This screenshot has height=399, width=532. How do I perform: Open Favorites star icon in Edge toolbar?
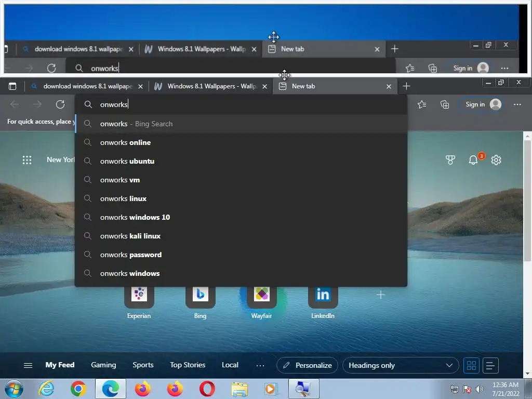(x=422, y=104)
